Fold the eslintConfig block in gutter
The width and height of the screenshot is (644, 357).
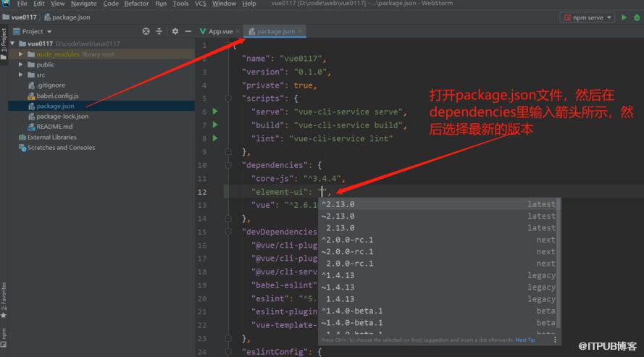[x=228, y=352]
